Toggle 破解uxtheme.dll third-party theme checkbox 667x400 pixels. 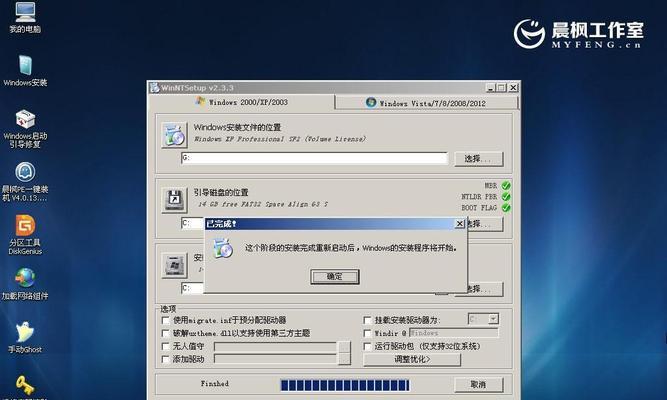tap(166, 333)
